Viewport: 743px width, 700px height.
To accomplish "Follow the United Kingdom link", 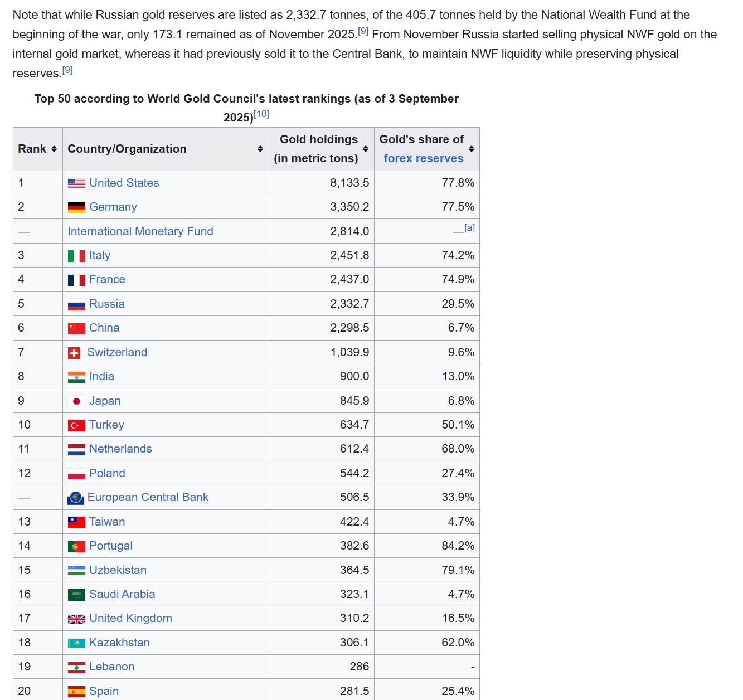I will [130, 618].
